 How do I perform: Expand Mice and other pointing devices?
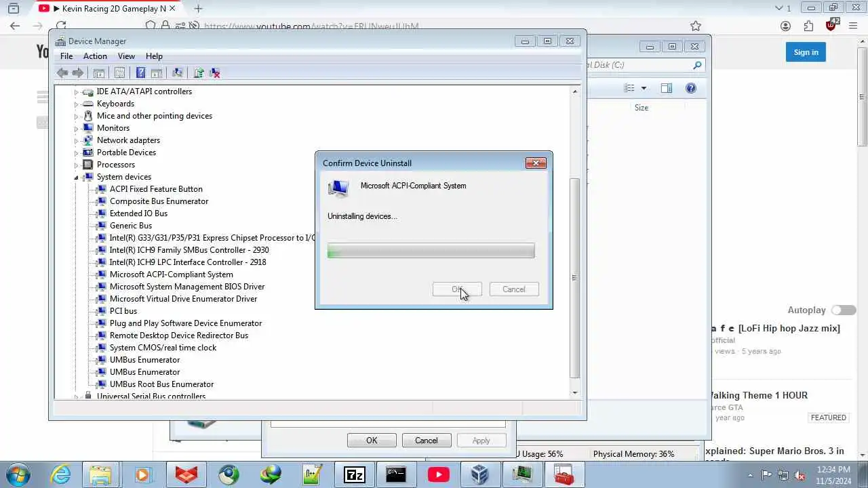click(x=77, y=116)
